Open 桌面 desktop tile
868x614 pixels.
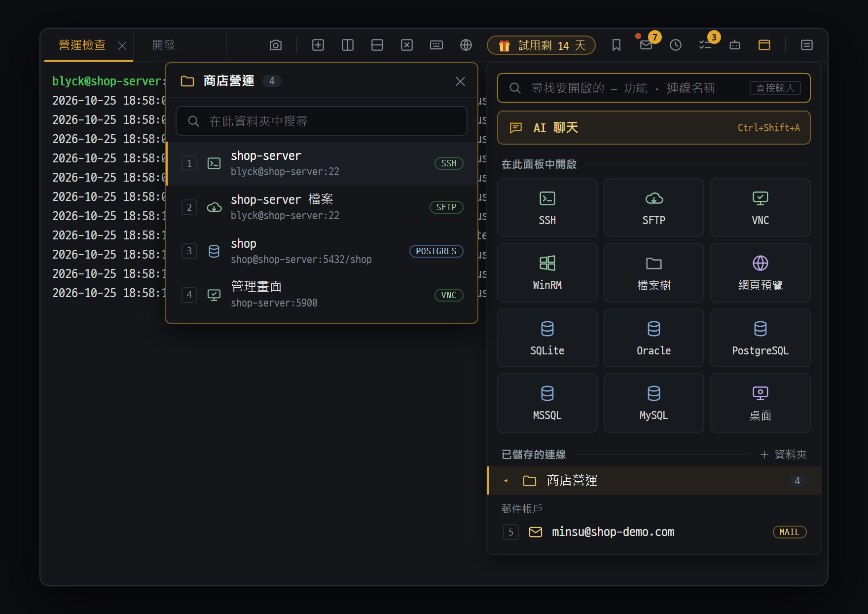click(760, 403)
